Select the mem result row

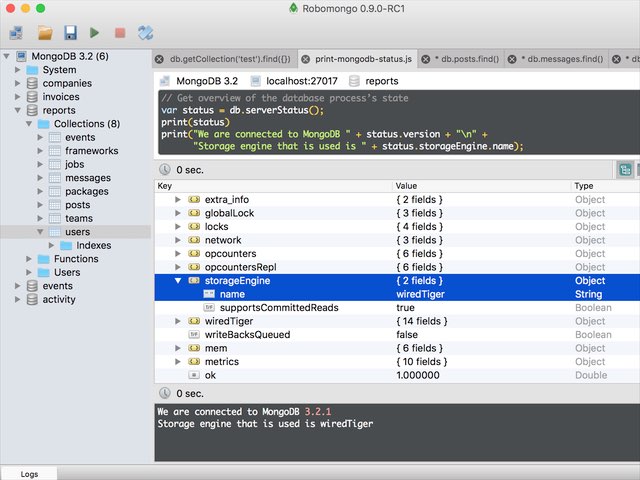point(397,348)
